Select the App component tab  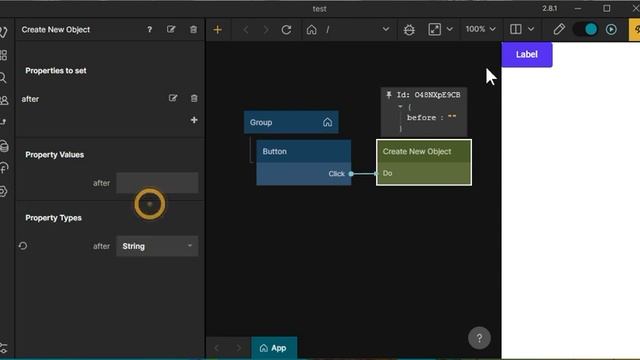pyautogui.click(x=274, y=348)
